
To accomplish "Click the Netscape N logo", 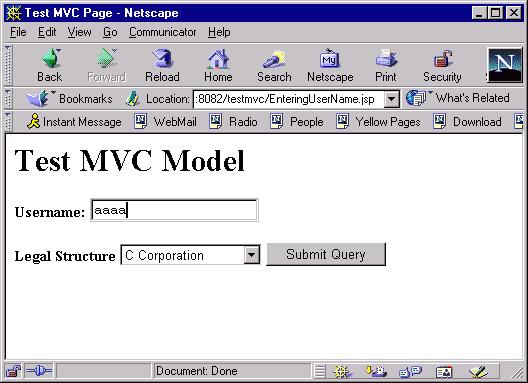I will [505, 65].
